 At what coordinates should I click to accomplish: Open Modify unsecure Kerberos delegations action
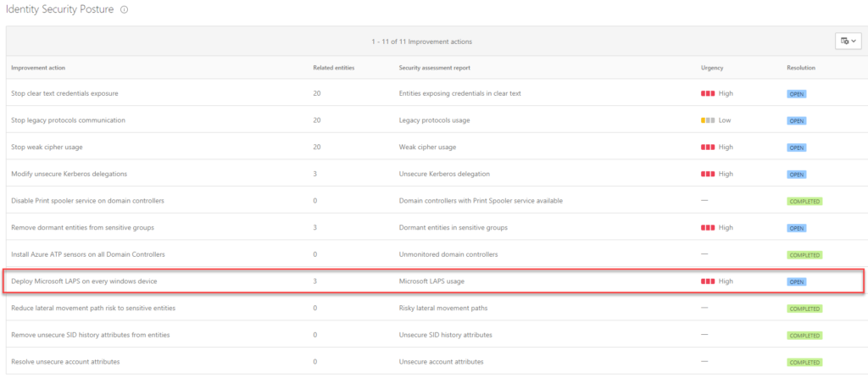point(70,174)
